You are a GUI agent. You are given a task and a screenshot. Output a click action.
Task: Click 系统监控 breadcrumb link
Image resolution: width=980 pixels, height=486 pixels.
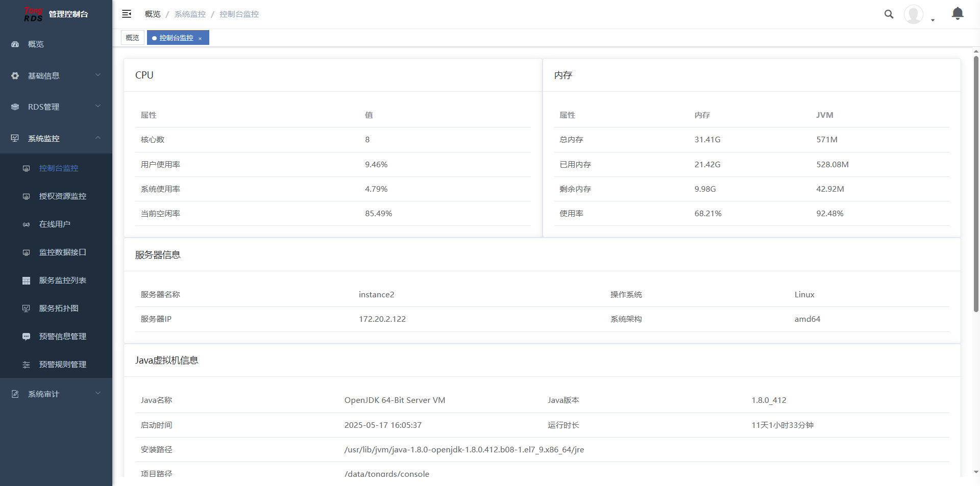click(x=190, y=14)
